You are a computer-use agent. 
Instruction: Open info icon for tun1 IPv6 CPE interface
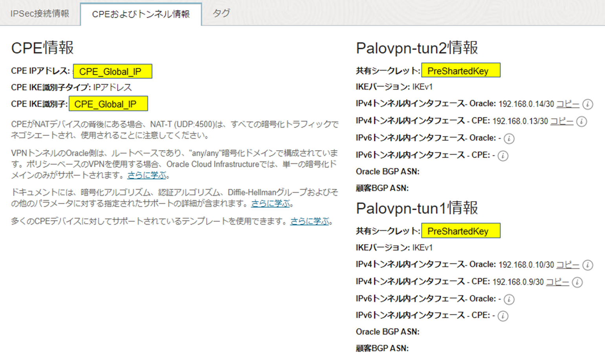[503, 316]
